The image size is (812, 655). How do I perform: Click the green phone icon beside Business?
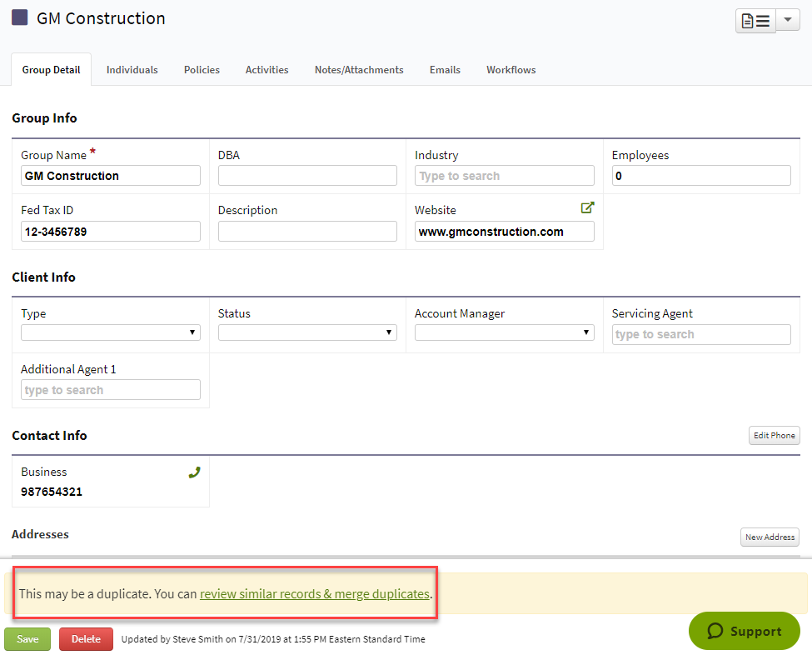194,472
